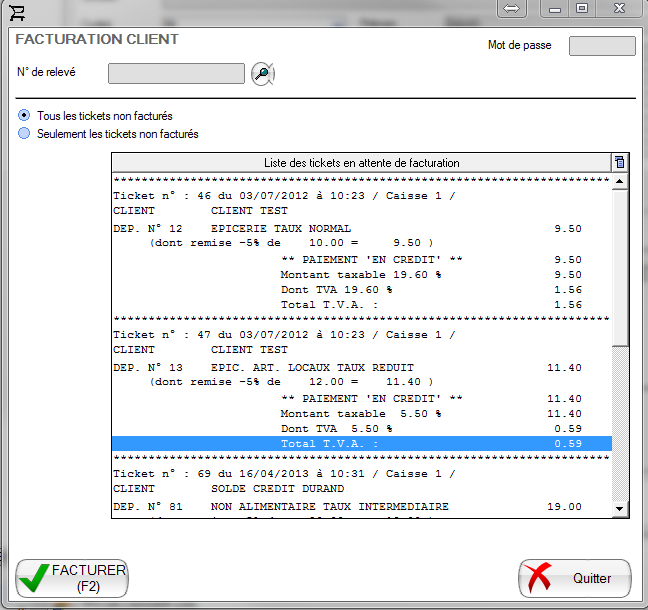Click the red X icon on the Quitter button
Screen dimensions: 648x610
[541, 578]
